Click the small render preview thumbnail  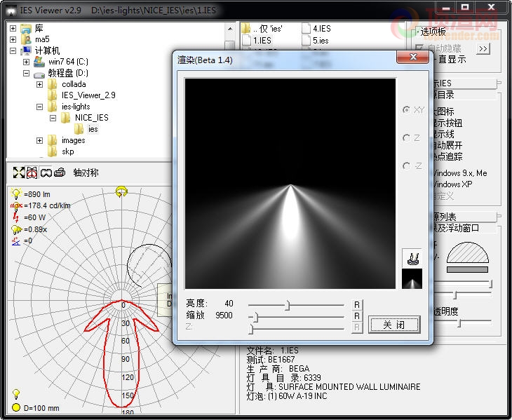tap(412, 278)
